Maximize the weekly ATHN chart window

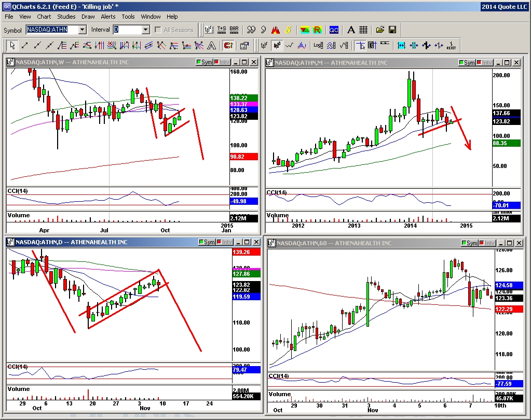[x=244, y=62]
